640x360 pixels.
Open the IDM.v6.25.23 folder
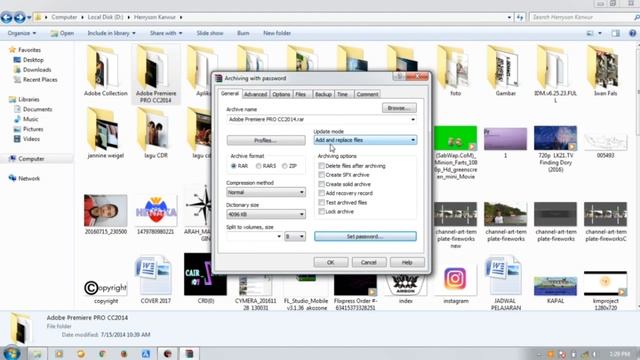coord(555,74)
